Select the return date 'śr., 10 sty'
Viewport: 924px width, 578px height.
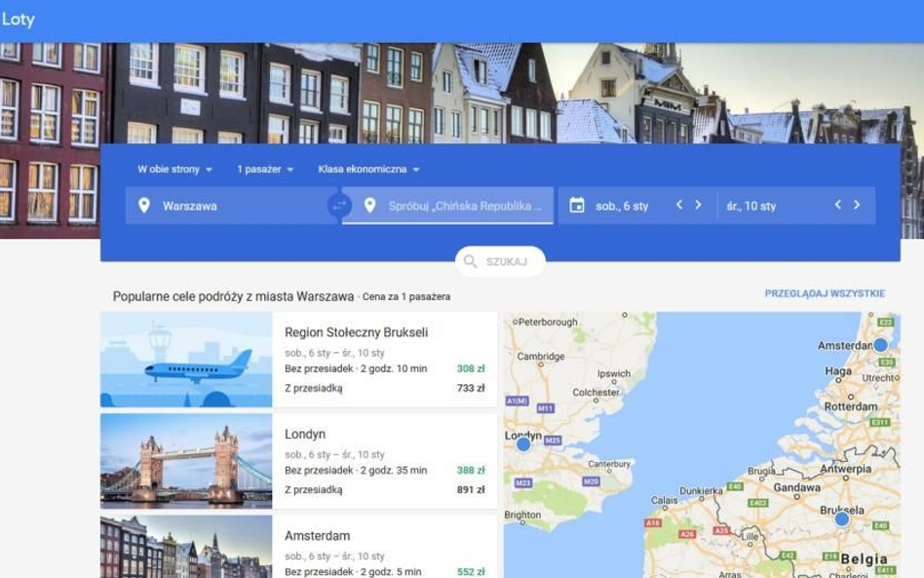point(751,207)
